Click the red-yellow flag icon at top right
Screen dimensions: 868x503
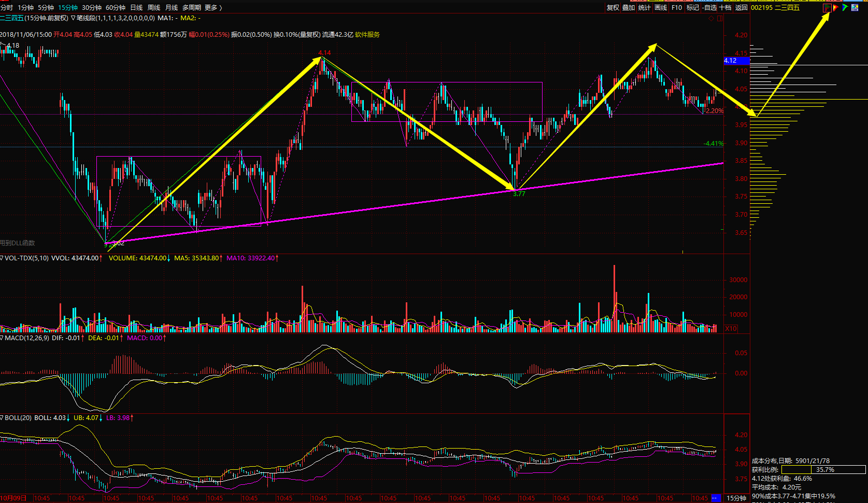point(835,8)
